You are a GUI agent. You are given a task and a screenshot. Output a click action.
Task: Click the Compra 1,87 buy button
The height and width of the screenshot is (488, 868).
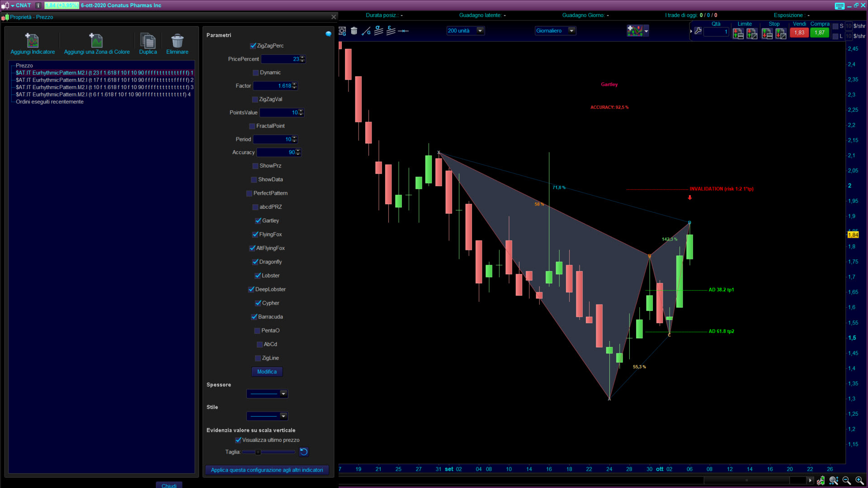(x=819, y=33)
